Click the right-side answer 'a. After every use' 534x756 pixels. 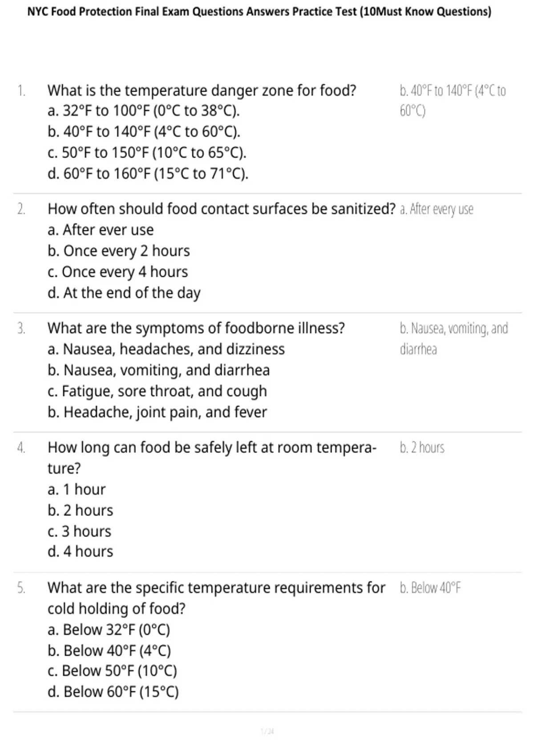437,209
